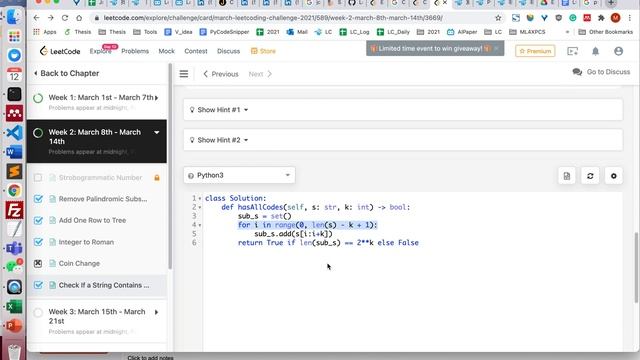Open Microsoft Excel from the dock

(x=14, y=307)
